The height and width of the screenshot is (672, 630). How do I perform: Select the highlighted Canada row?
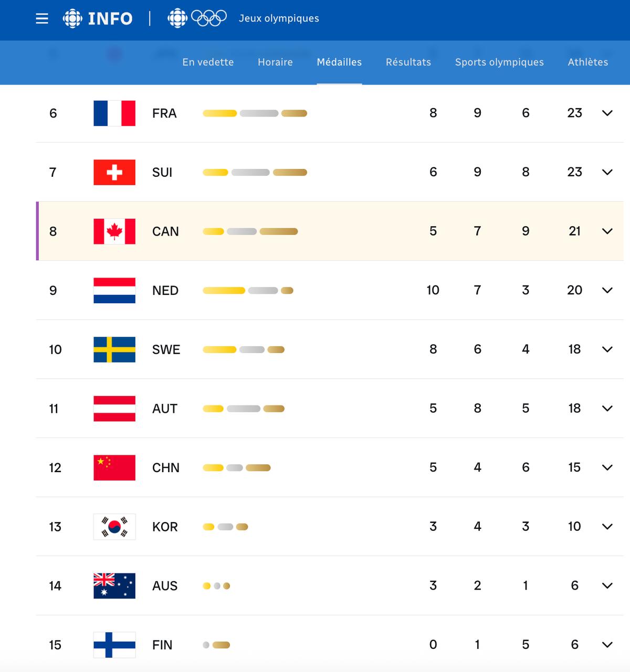tap(315, 231)
